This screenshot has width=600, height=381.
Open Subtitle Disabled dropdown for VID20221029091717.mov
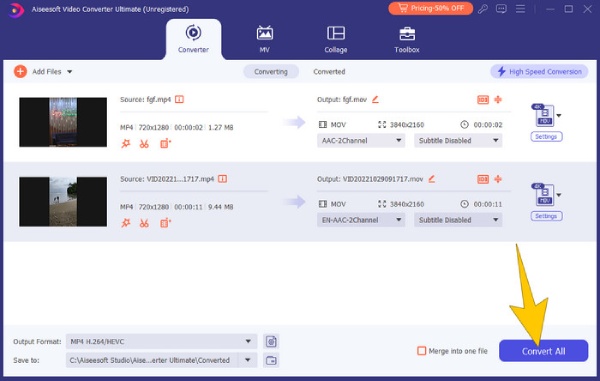tap(458, 220)
